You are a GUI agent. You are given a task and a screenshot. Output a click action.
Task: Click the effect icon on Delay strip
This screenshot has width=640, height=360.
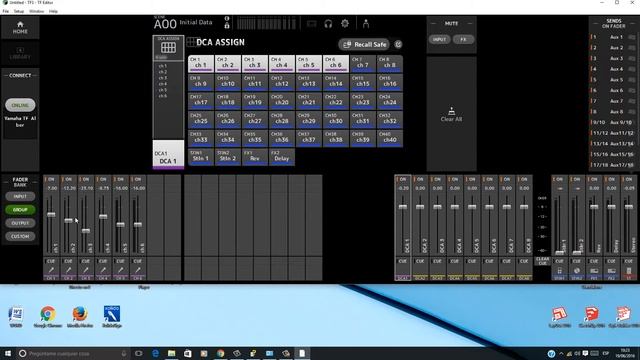[x=611, y=271]
